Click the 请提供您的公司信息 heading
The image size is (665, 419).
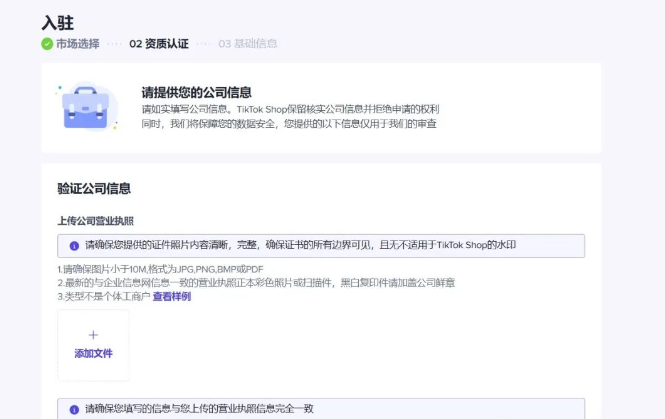coord(196,92)
